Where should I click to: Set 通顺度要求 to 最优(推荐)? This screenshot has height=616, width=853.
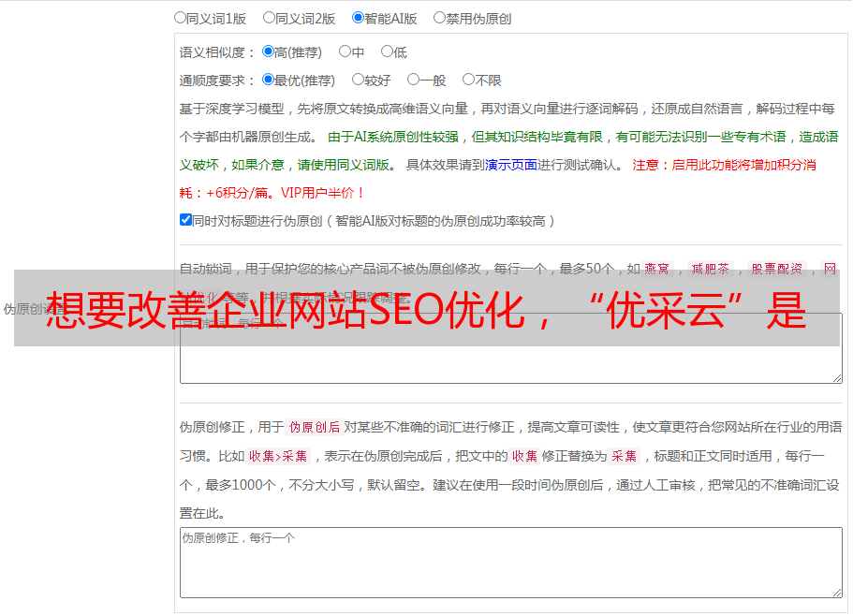point(268,80)
